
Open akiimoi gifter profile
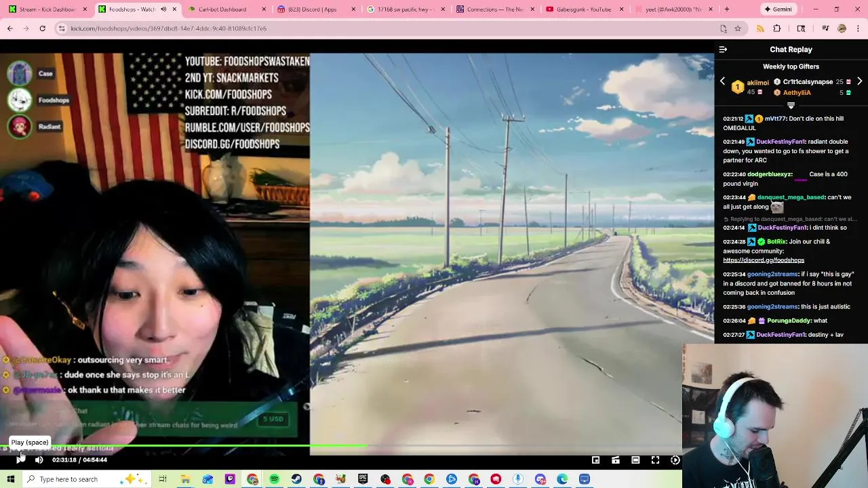coord(757,83)
